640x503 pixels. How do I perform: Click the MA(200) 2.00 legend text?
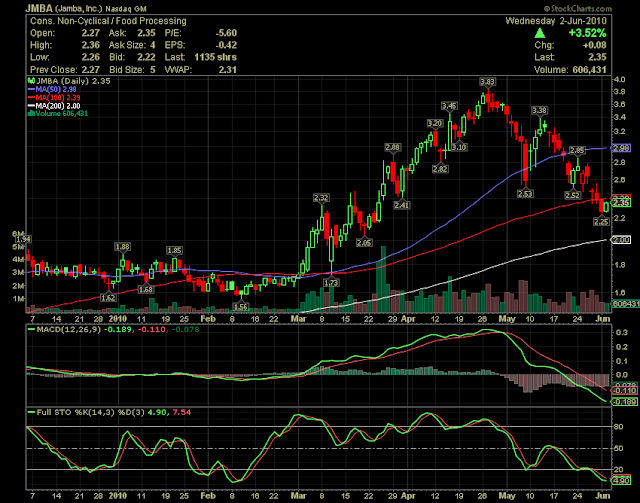pos(58,106)
